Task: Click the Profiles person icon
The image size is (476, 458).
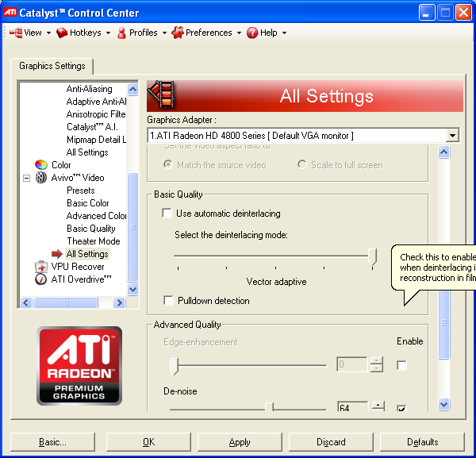Action: (x=121, y=33)
